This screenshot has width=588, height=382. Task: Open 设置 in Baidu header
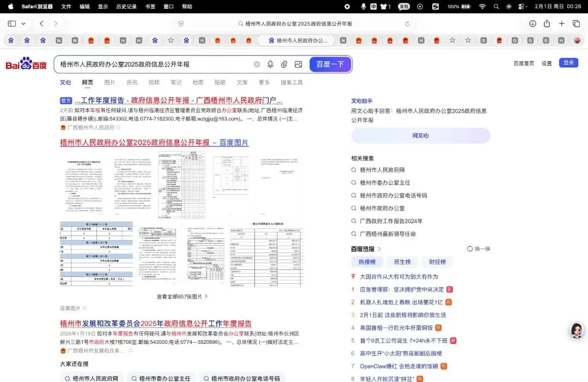coord(547,63)
